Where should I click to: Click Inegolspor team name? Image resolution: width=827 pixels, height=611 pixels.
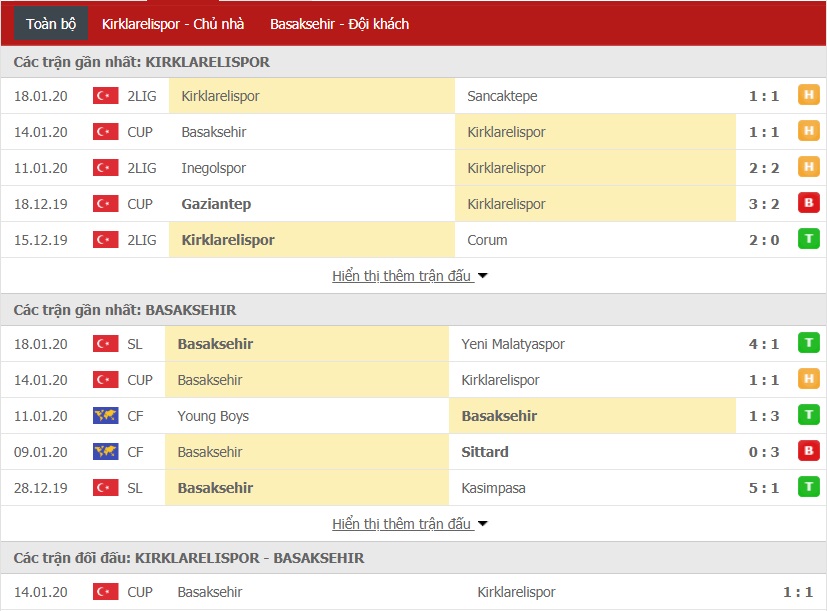pyautogui.click(x=214, y=168)
